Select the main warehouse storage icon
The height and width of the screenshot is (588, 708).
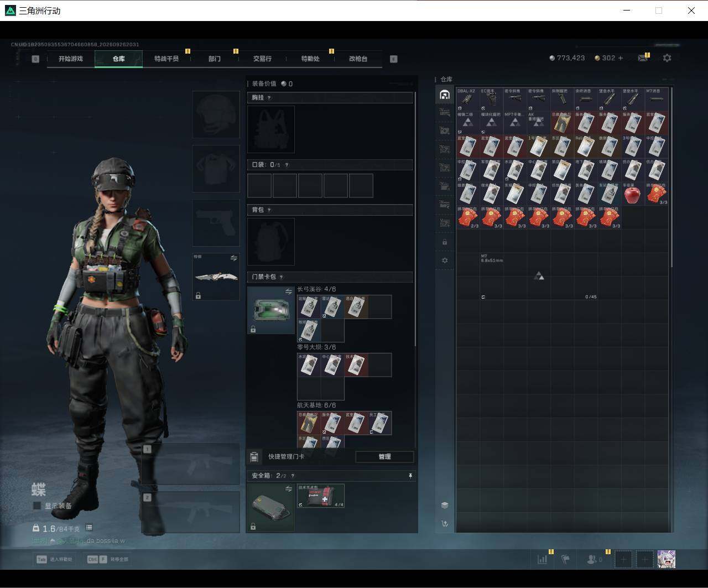(x=445, y=95)
